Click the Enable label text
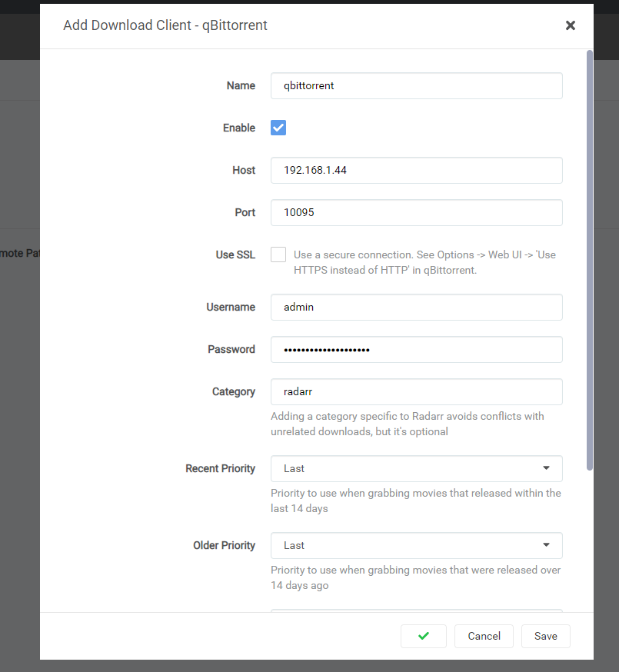The height and width of the screenshot is (672, 619). point(238,128)
